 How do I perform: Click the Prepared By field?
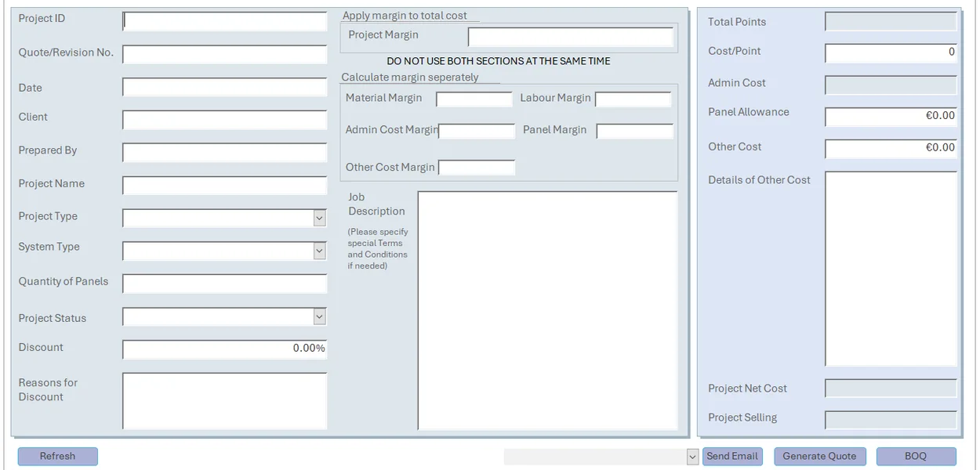[x=225, y=153]
